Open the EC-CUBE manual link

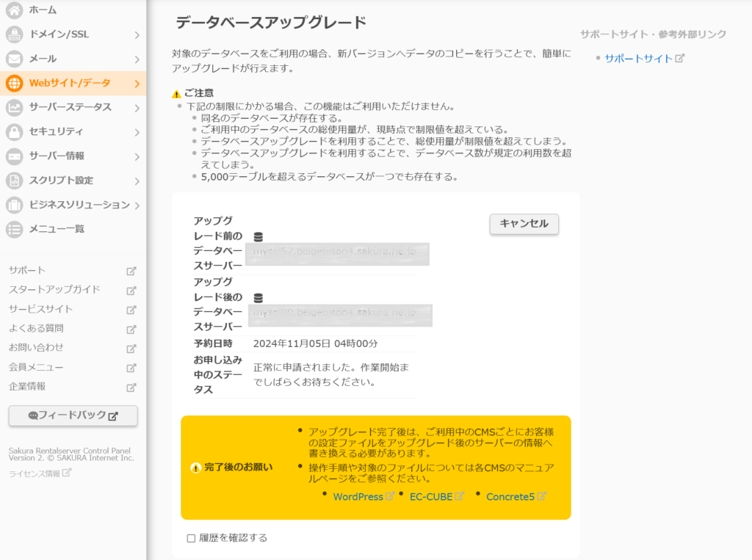[430, 497]
